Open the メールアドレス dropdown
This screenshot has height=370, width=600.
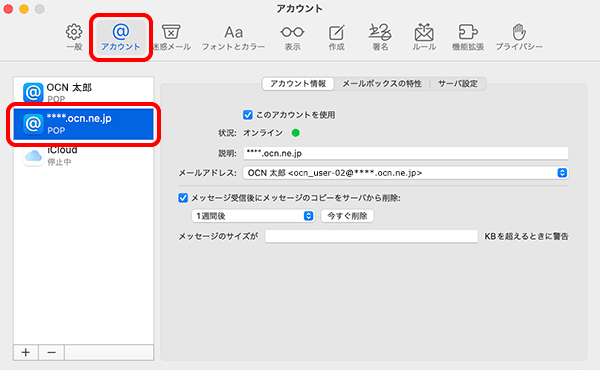[406, 173]
